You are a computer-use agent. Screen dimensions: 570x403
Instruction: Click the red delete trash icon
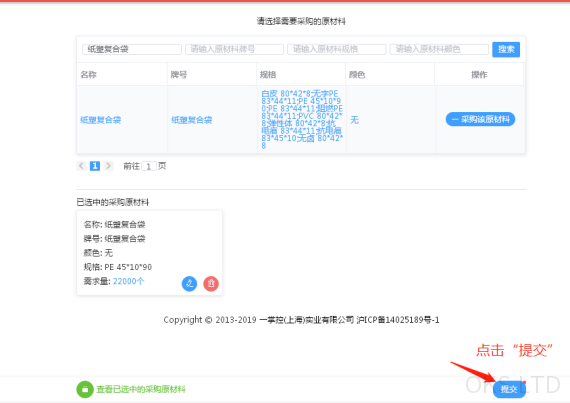[211, 283]
